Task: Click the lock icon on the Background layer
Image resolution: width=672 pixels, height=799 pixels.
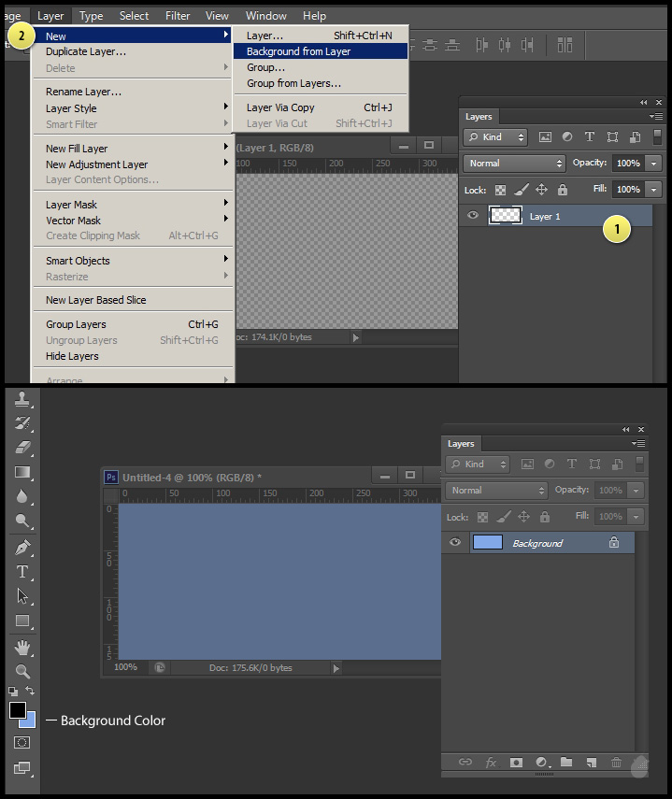Action: (x=614, y=543)
